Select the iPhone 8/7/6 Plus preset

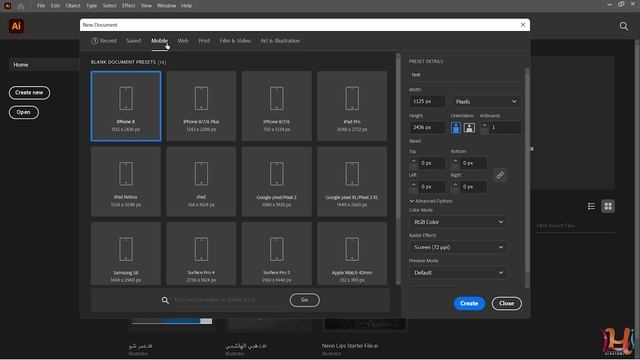[201, 106]
